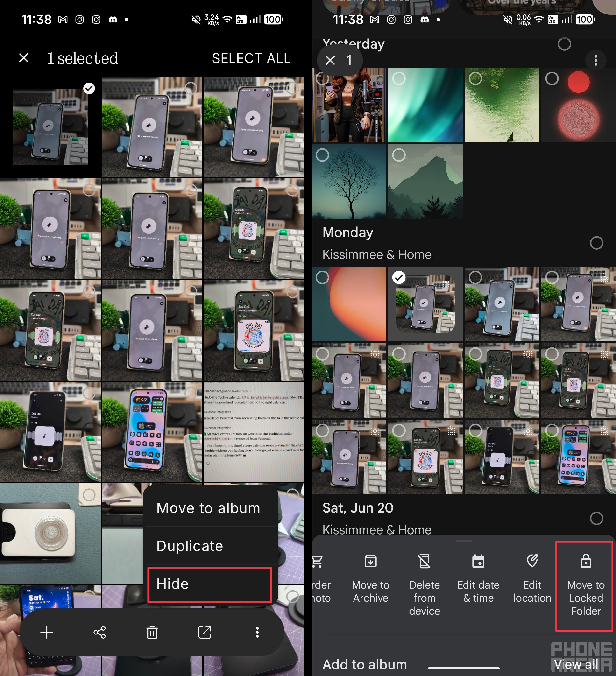616x676 pixels.
Task: Select all photos from Sat, Jun 20
Action: click(596, 518)
